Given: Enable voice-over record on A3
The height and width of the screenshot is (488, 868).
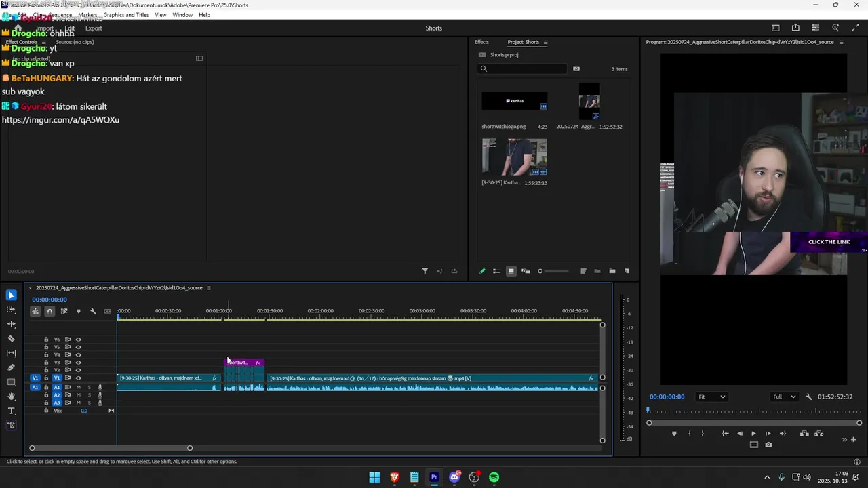Looking at the screenshot, I should point(100,403).
